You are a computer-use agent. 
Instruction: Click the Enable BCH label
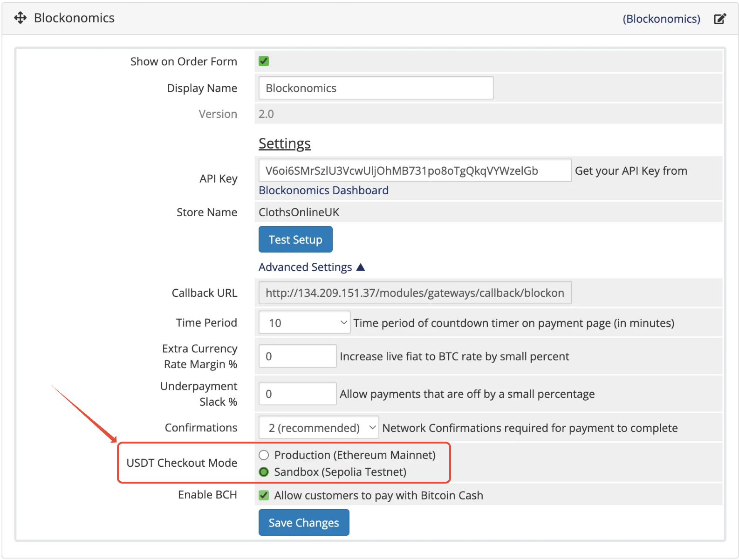point(207,494)
